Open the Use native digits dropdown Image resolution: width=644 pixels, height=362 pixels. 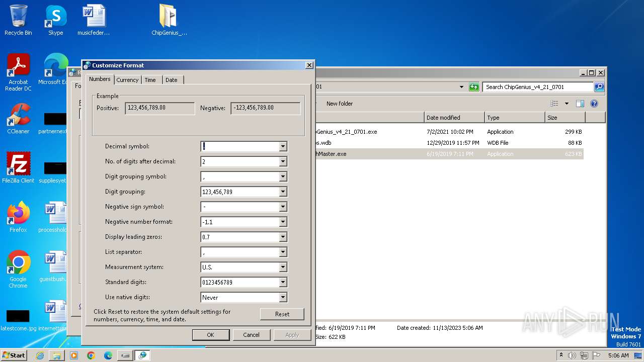283,297
